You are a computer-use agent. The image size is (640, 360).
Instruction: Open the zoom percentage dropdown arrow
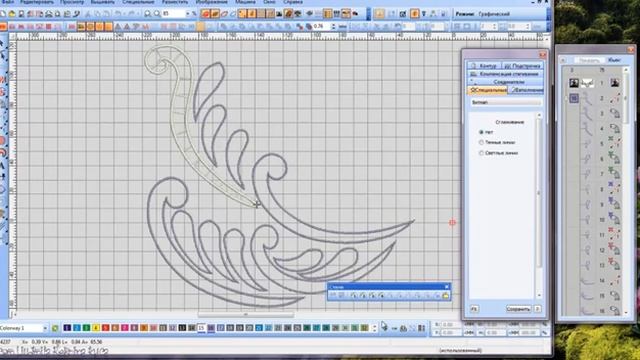tap(188, 14)
